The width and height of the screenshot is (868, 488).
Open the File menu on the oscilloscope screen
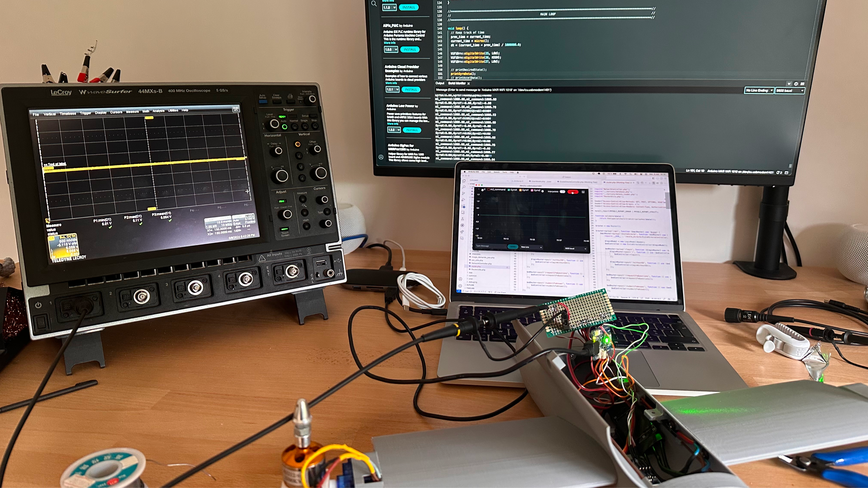pos(36,114)
